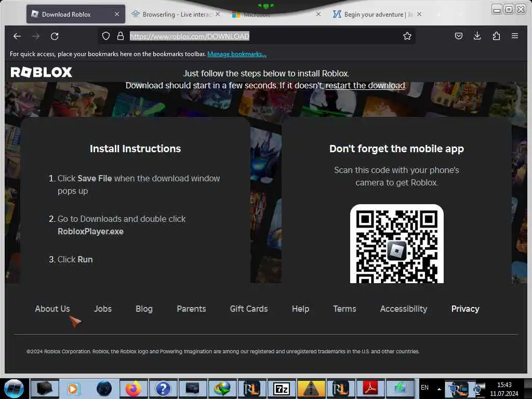This screenshot has height=399, width=532.
Task: Open 7-Zip from the taskbar
Action: pyautogui.click(x=281, y=389)
